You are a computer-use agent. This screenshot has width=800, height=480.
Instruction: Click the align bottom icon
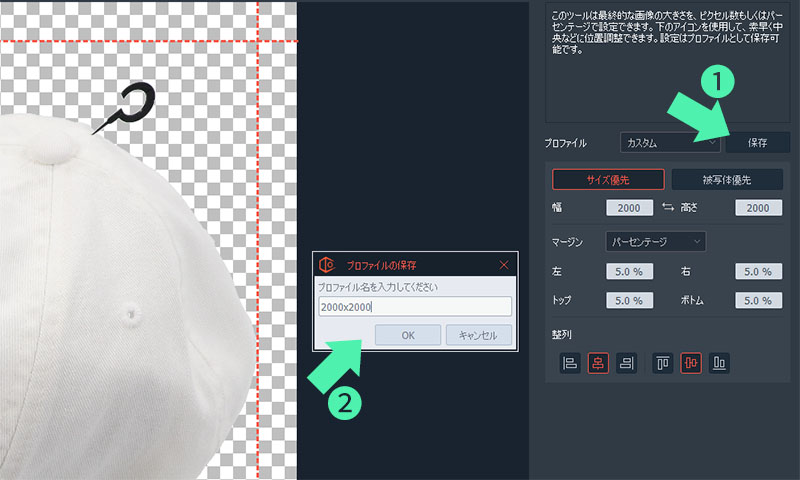[x=719, y=363]
